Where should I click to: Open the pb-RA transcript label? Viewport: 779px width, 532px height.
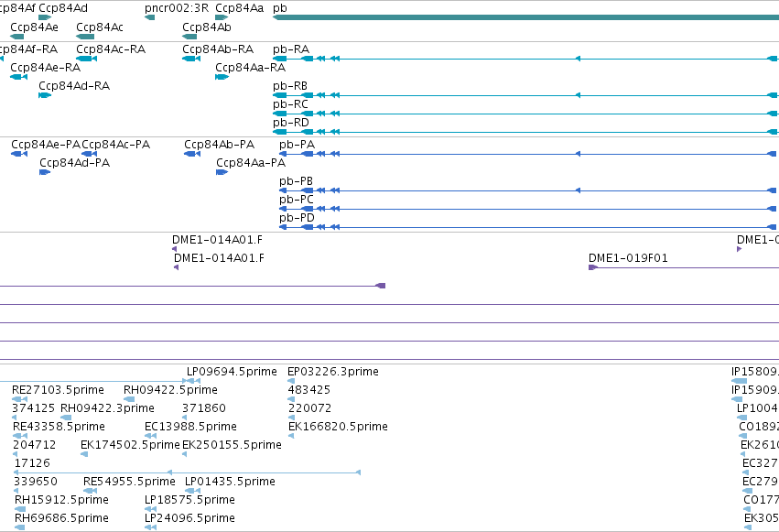pyautogui.click(x=291, y=49)
